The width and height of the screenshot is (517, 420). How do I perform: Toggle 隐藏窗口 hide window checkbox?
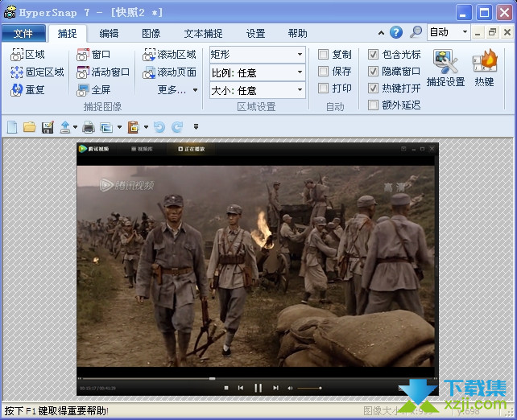[373, 71]
